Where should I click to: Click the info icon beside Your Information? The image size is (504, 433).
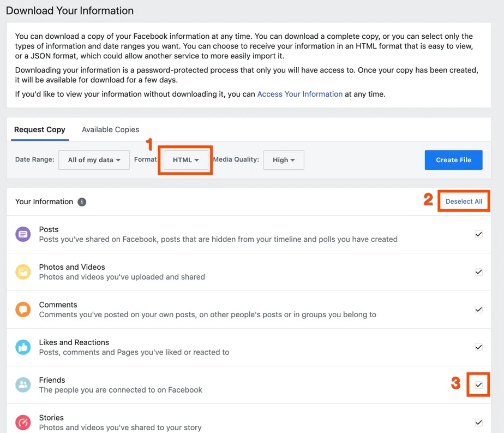tap(82, 202)
